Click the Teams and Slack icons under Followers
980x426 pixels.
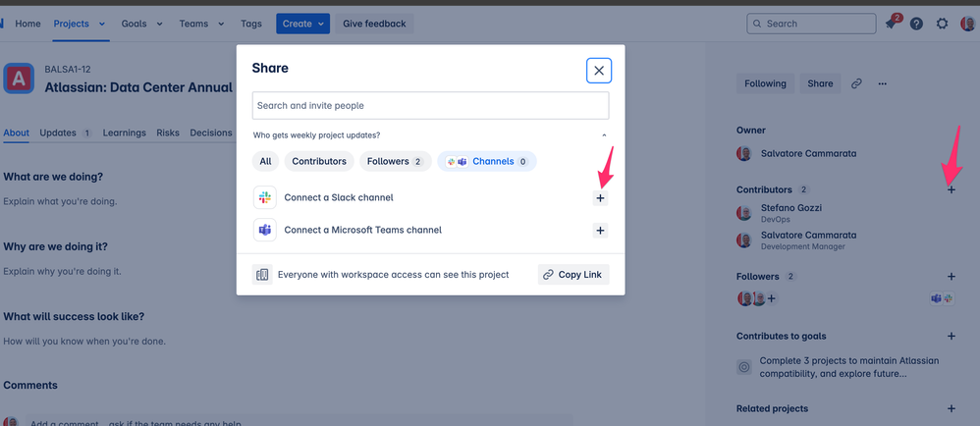[x=943, y=298]
